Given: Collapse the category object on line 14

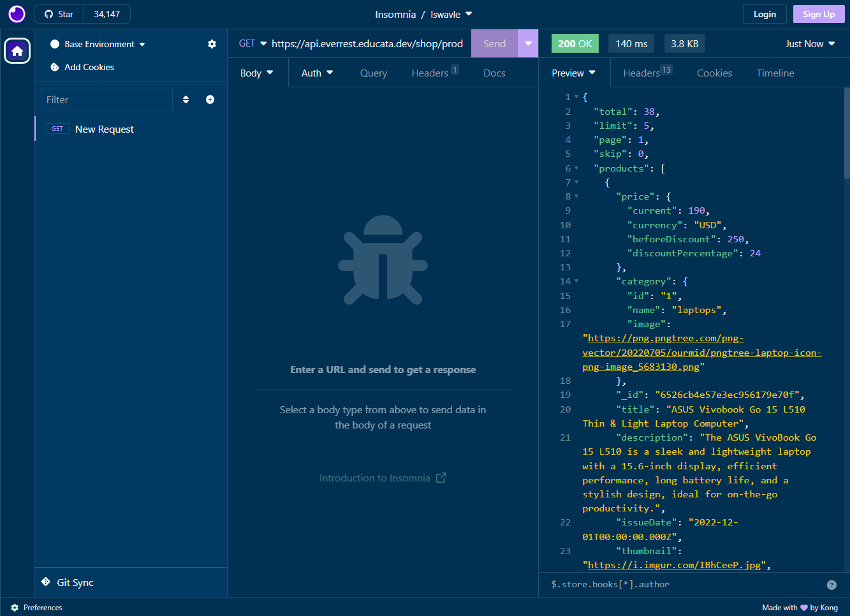Looking at the screenshot, I should 576,281.
